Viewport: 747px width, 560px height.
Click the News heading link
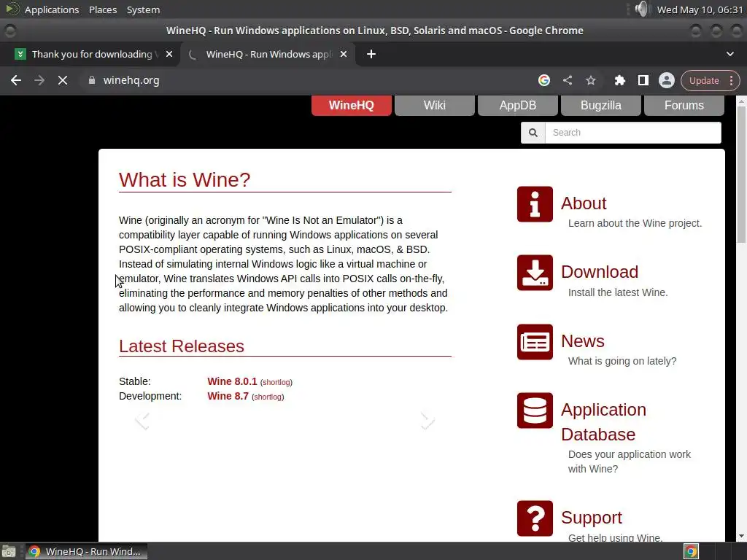click(x=583, y=341)
